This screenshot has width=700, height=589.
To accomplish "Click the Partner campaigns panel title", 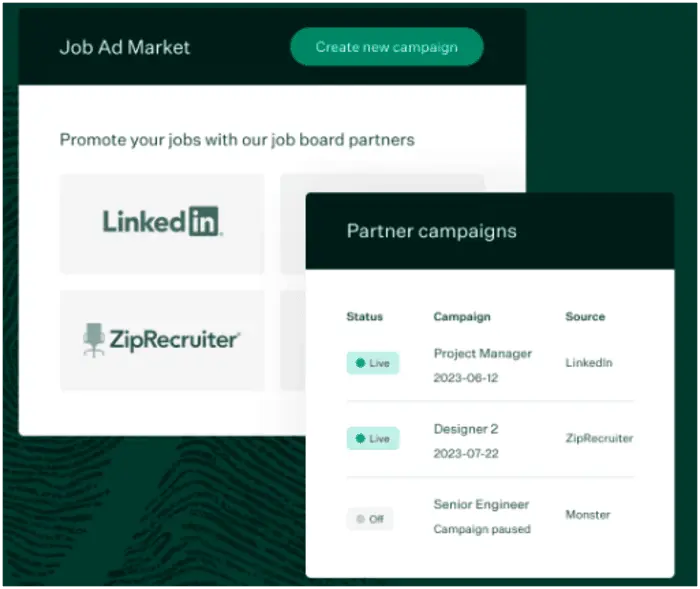I will pyautogui.click(x=431, y=231).
